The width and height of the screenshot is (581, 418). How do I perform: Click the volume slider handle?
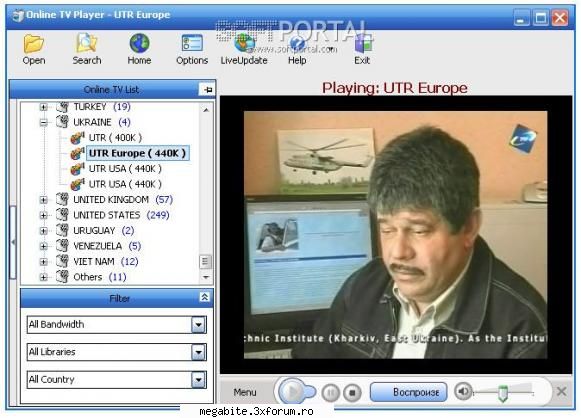pyautogui.click(x=503, y=393)
